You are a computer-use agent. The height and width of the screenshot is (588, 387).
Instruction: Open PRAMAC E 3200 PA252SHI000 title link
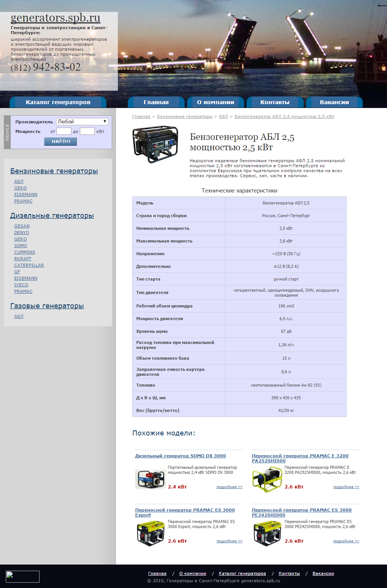[300, 458]
